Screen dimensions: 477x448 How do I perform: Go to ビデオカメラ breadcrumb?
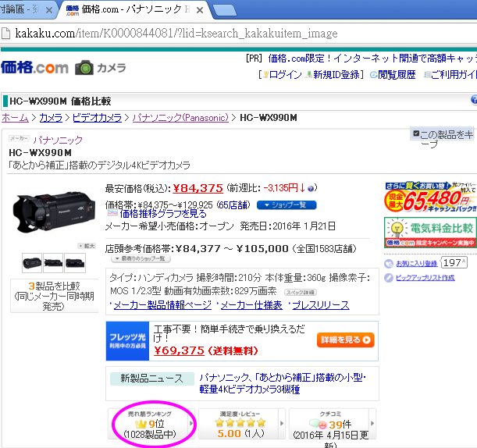coord(97,118)
